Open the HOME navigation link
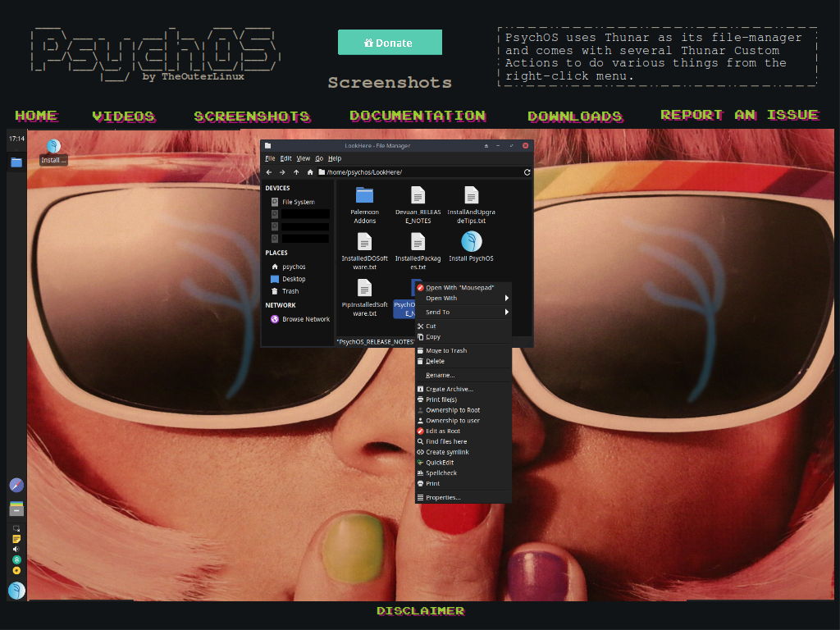Screen dimensions: 840x630 pyautogui.click(x=36, y=116)
